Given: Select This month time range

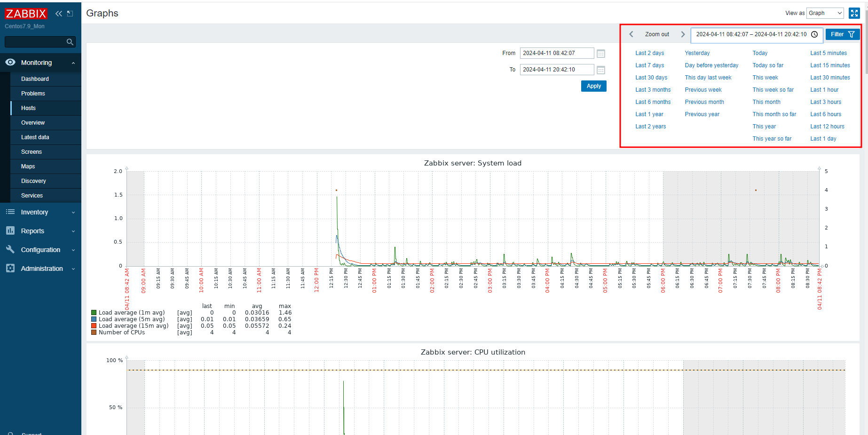Looking at the screenshot, I should tap(766, 102).
